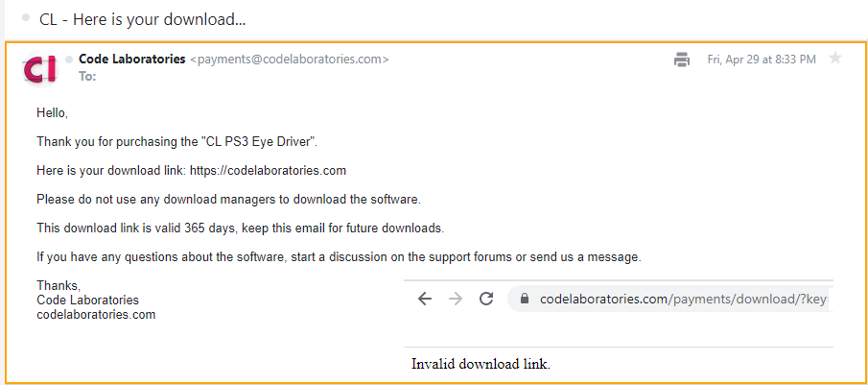Click the padlock icon in the address bar
This screenshot has width=868, height=385.
click(525, 300)
